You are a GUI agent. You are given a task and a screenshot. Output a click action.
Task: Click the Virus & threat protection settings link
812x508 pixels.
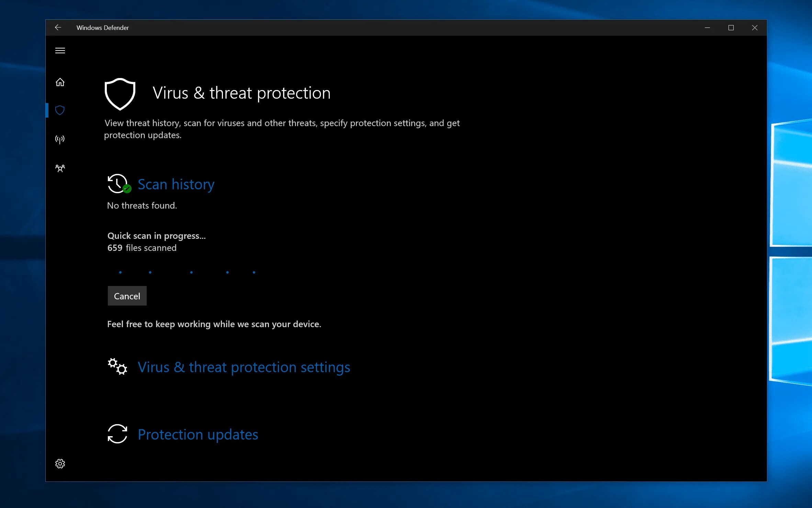pyautogui.click(x=244, y=367)
